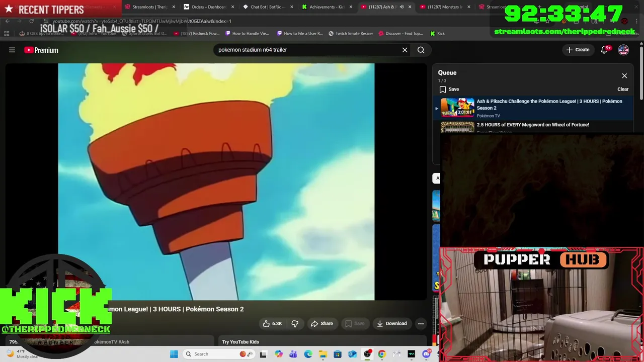This screenshot has width=644, height=362.
Task: Open Microsoft Teams on the taskbar
Action: point(293,354)
